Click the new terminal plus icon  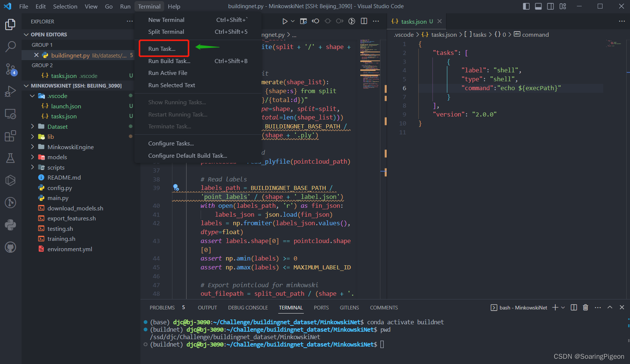(x=555, y=307)
